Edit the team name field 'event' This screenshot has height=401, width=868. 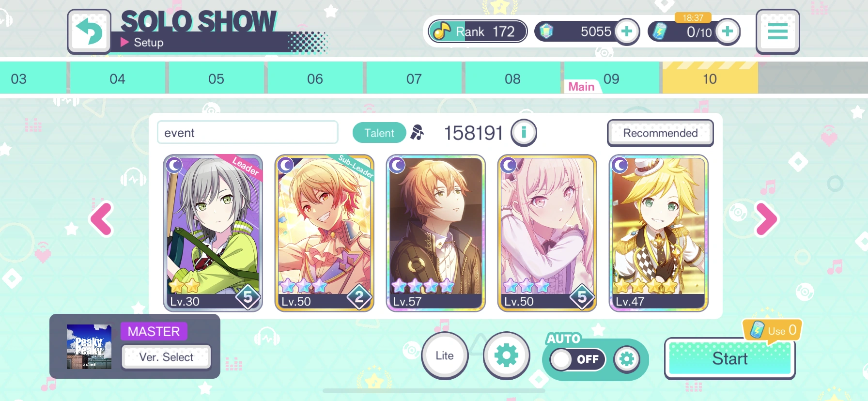248,133
